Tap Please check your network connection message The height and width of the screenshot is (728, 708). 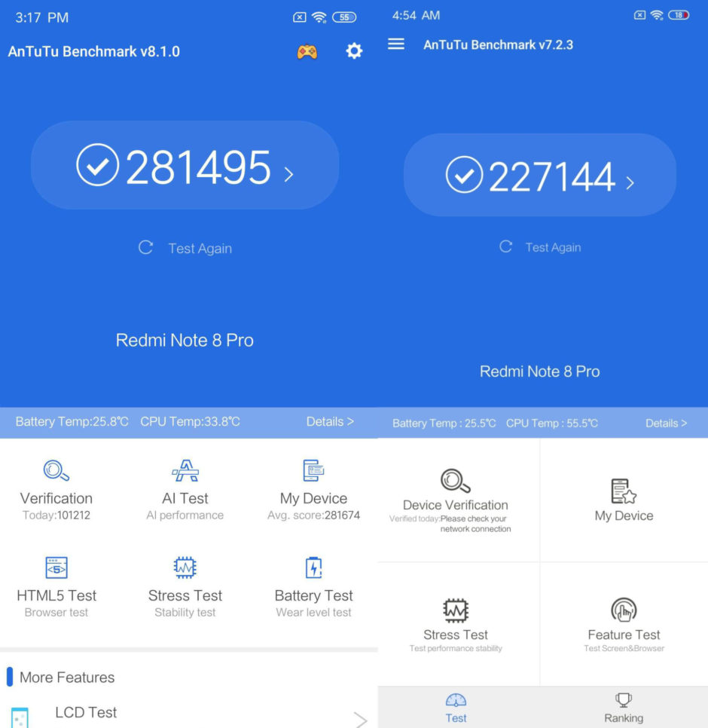tap(475, 524)
